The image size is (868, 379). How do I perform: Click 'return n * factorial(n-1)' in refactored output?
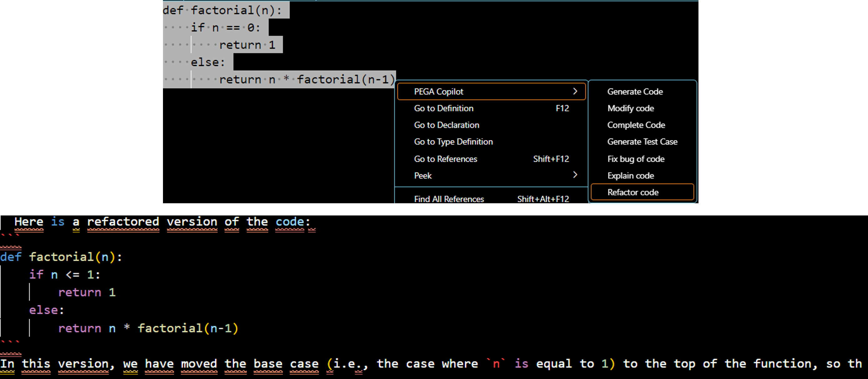click(148, 328)
